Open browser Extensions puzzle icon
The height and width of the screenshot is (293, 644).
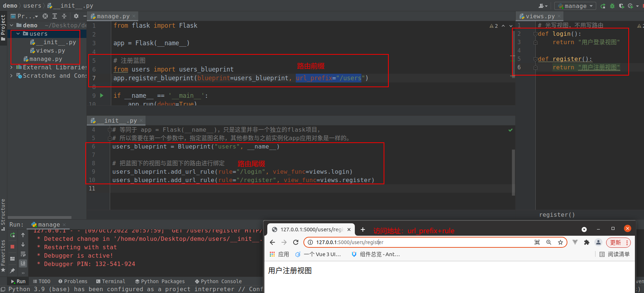(587, 242)
